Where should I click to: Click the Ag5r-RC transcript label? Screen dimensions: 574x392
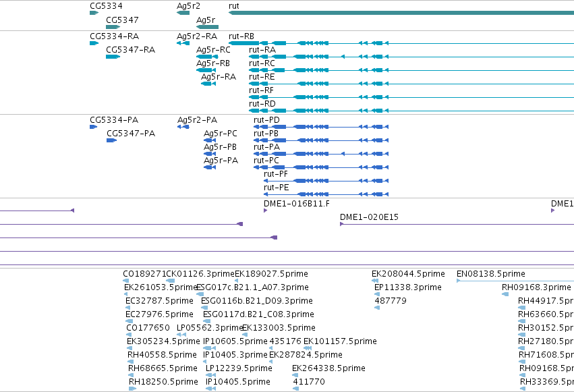[213, 50]
